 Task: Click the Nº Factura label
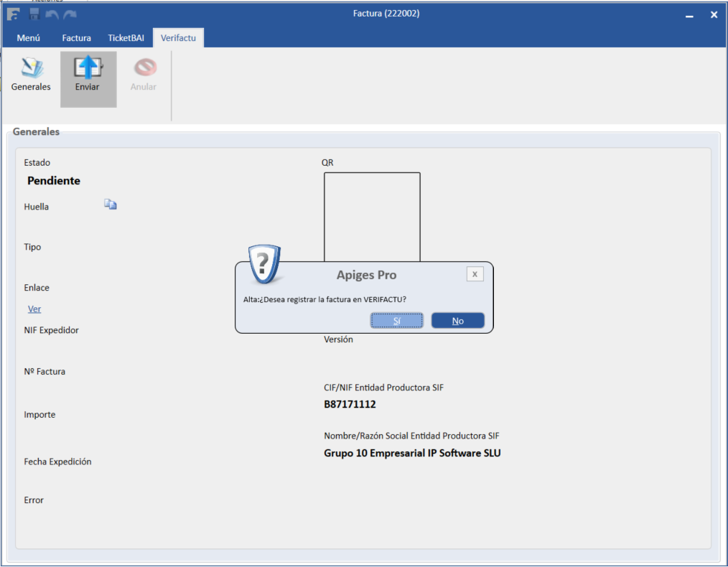tap(45, 372)
